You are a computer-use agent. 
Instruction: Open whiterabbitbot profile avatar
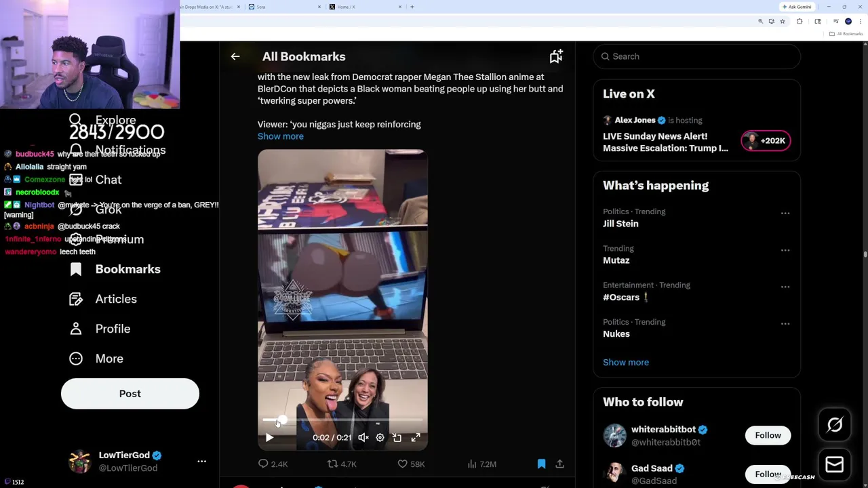tap(615, 436)
